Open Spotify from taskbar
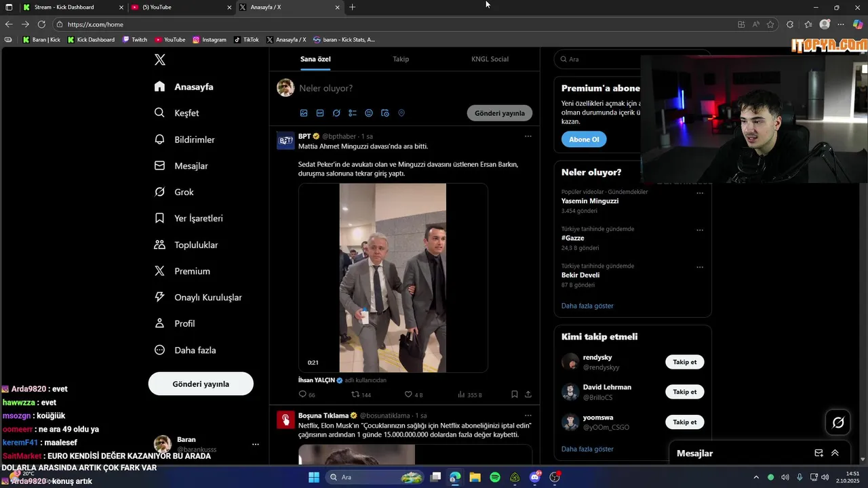The image size is (868, 488). pyautogui.click(x=495, y=477)
